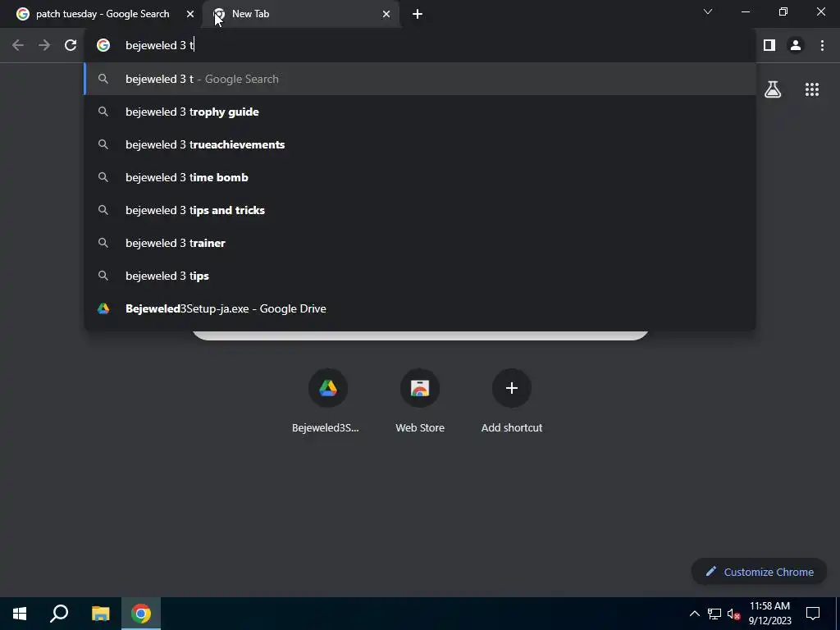This screenshot has width=840, height=630.
Task: Open the notification center icon
Action: (x=813, y=614)
